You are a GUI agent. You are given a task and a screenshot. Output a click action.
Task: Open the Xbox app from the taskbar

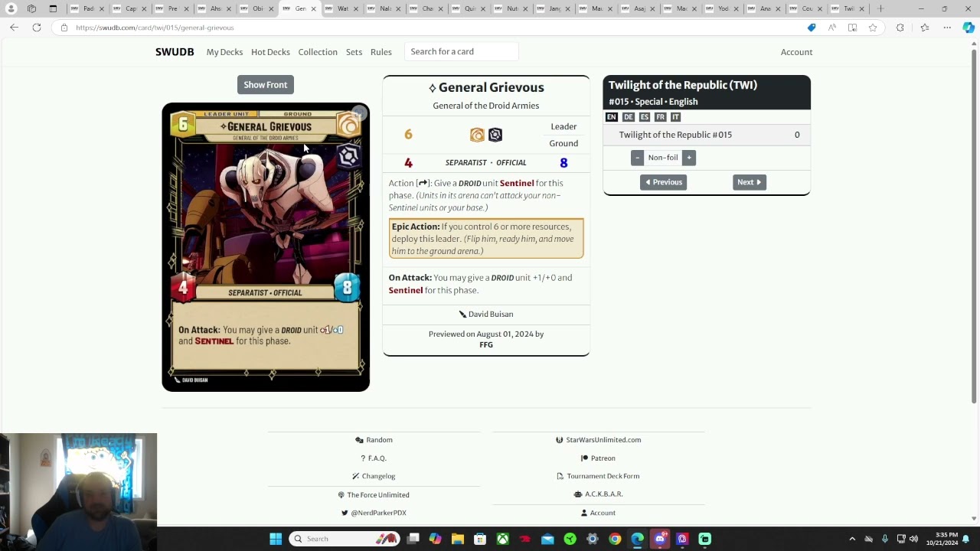pyautogui.click(x=502, y=539)
